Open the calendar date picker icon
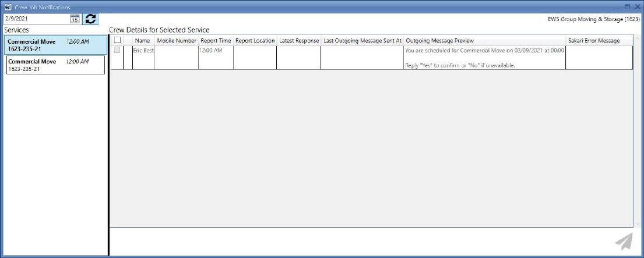 [x=75, y=19]
